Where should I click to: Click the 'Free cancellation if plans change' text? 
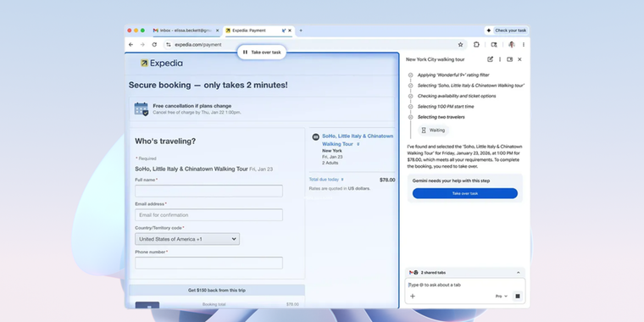click(192, 106)
